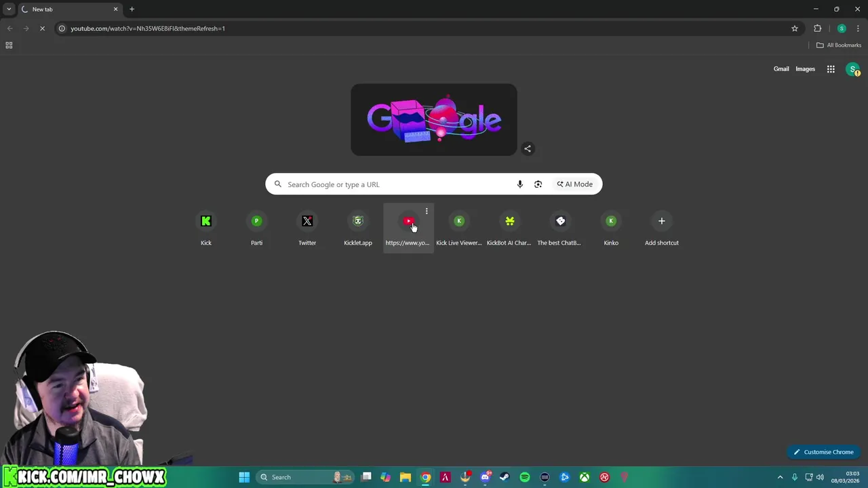Click the address bar URL
Screen dimensions: 868x488
(x=148, y=28)
